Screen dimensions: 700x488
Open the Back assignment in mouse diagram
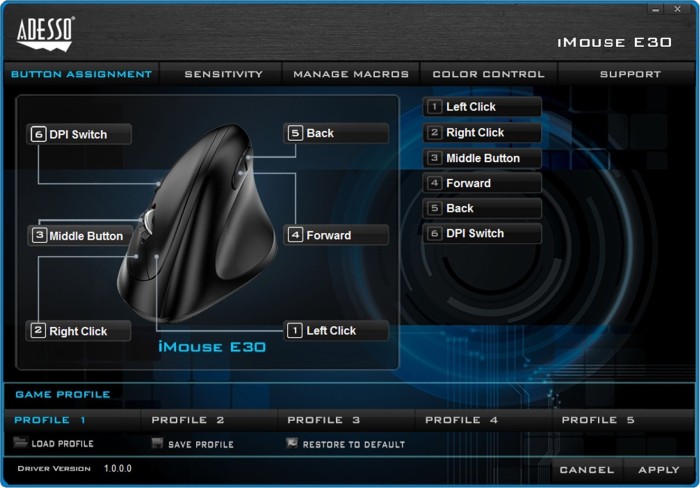(337, 133)
